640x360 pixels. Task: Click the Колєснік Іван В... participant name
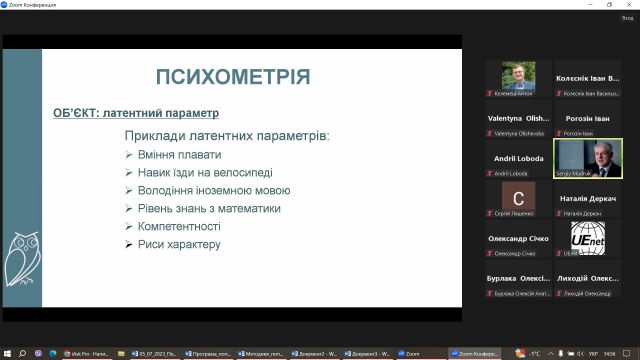point(588,78)
